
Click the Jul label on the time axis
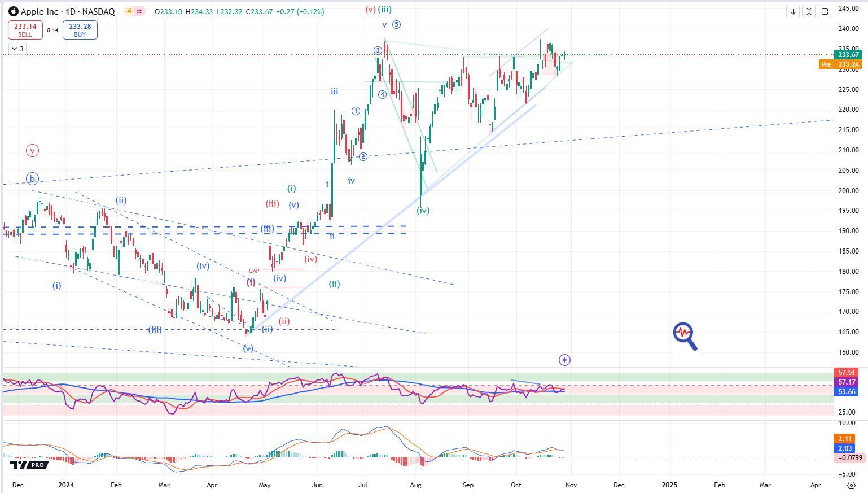click(363, 485)
